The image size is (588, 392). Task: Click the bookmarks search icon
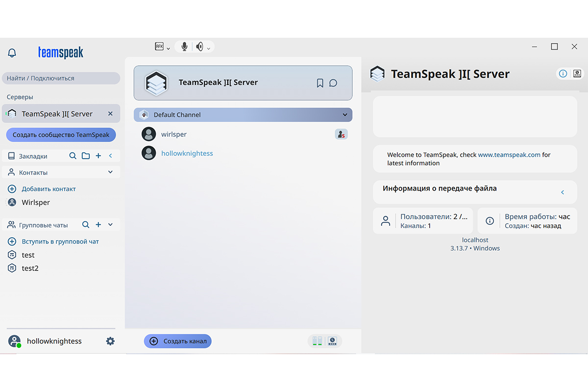pyautogui.click(x=73, y=156)
